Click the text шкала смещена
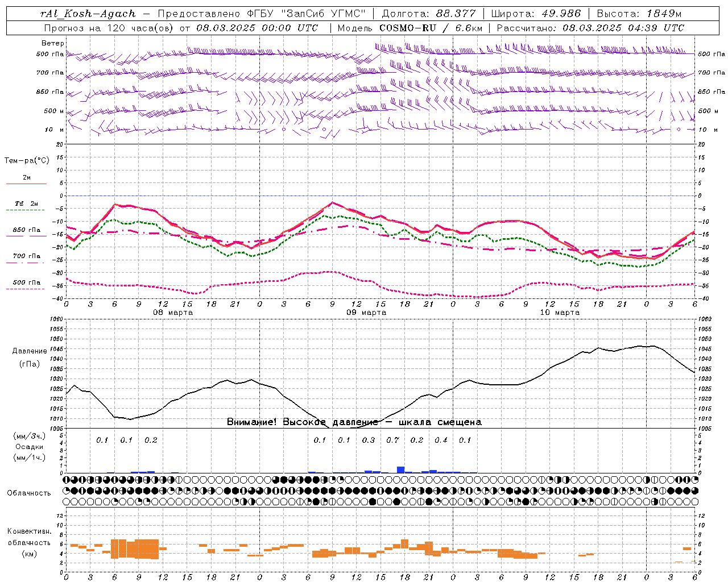 click(x=440, y=422)
